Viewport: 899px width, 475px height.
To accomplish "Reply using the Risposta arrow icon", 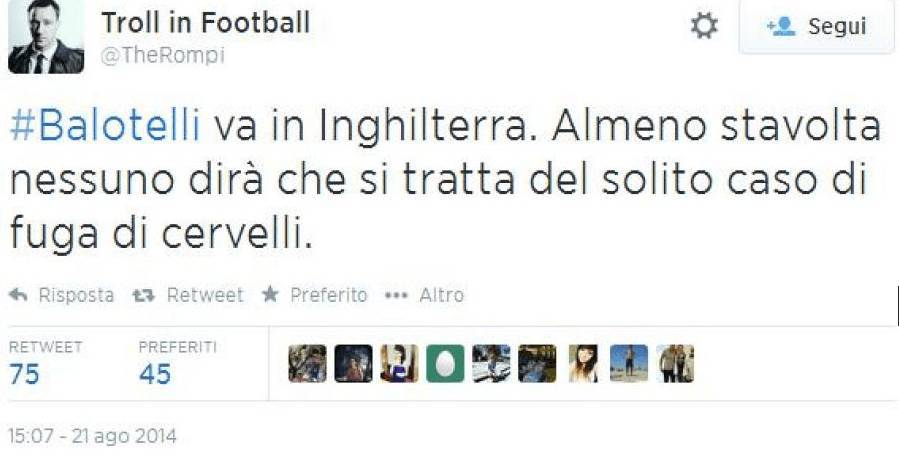I will pyautogui.click(x=18, y=295).
